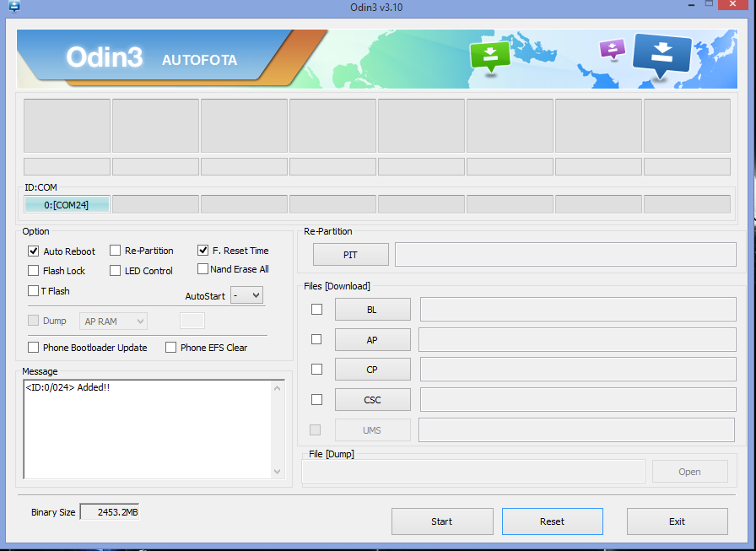Viewport: 756px width, 551px height.
Task: Load a CSC file with CSC button
Action: point(373,400)
